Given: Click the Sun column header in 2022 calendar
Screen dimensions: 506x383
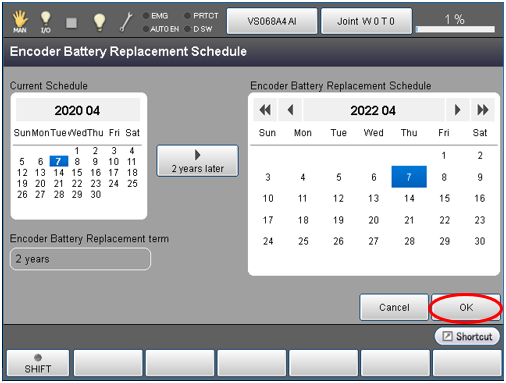Looking at the screenshot, I should (267, 133).
